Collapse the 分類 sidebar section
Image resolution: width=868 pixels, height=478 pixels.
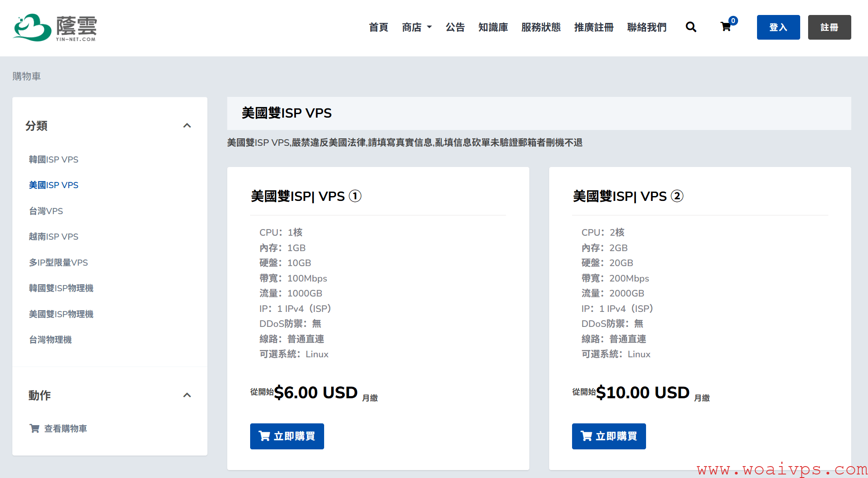pyautogui.click(x=188, y=126)
